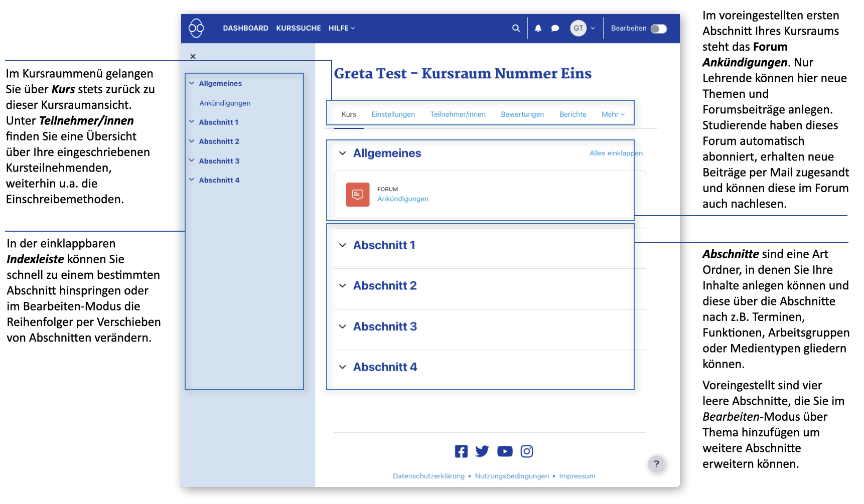Open the HILFE dropdown menu

342,28
